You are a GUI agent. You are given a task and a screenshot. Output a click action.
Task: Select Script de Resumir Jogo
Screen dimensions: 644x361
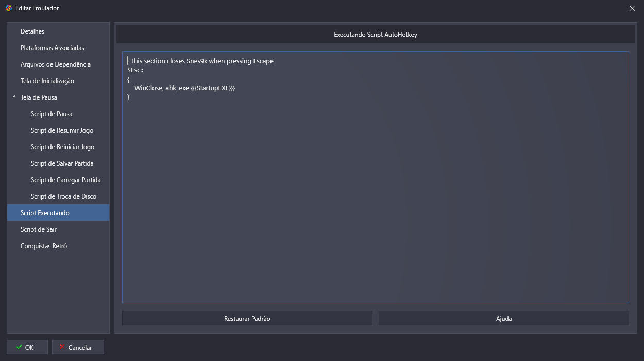click(x=62, y=130)
